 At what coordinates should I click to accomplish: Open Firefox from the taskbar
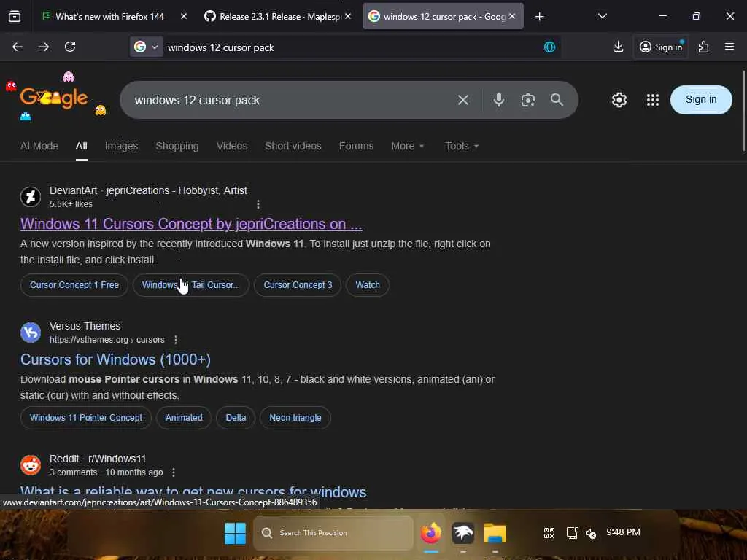430,533
